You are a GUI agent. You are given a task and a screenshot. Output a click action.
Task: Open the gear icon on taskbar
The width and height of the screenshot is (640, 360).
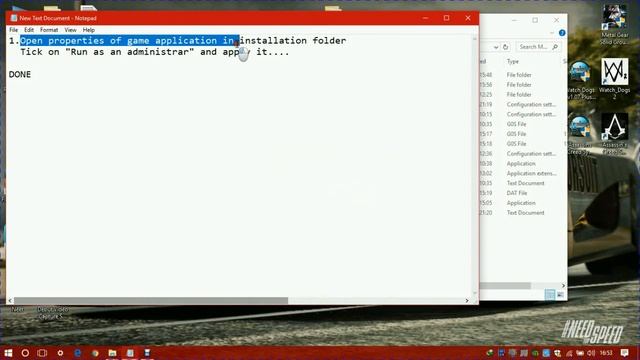(60, 353)
